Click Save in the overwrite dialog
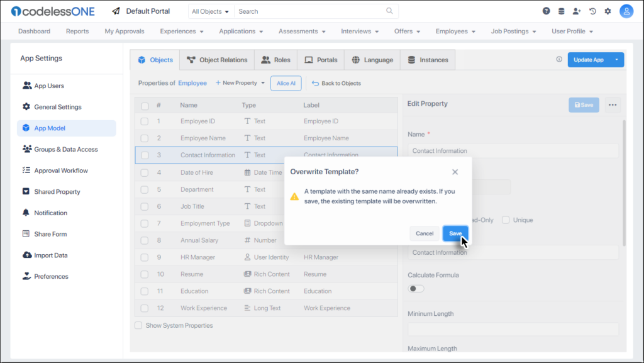This screenshot has width=644, height=363. (x=455, y=233)
